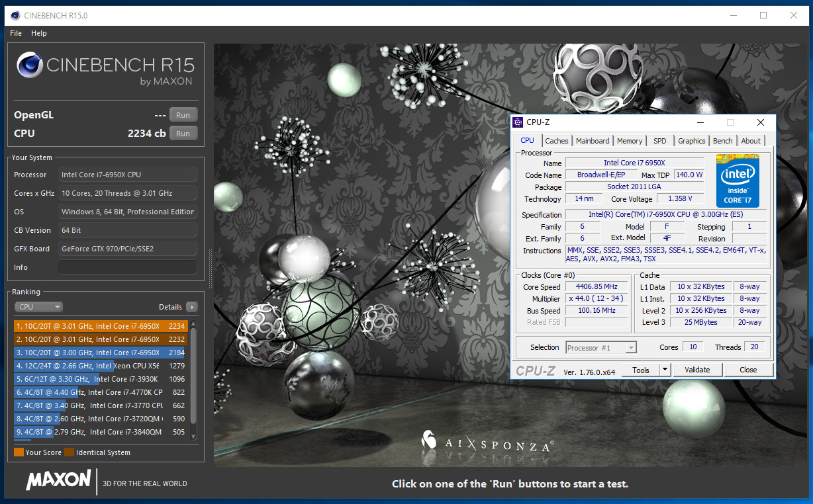The height and width of the screenshot is (504, 813).
Task: Click the Cinebench R15 logo sphere
Action: 29,65
